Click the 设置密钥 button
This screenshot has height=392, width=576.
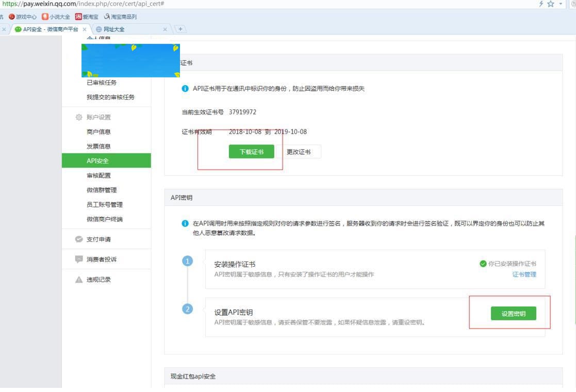[513, 313]
